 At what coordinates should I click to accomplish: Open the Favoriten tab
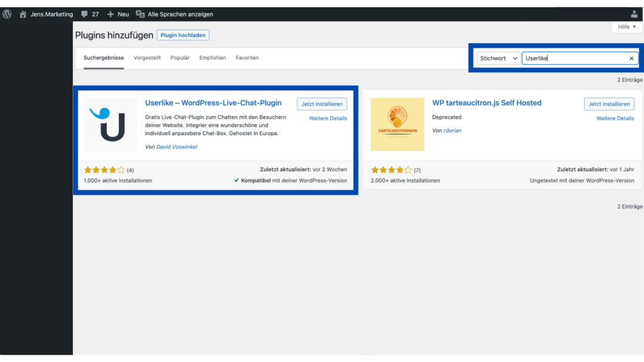click(247, 58)
